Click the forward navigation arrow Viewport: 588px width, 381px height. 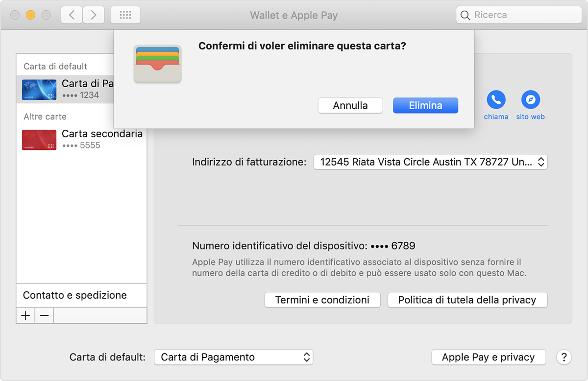point(93,15)
